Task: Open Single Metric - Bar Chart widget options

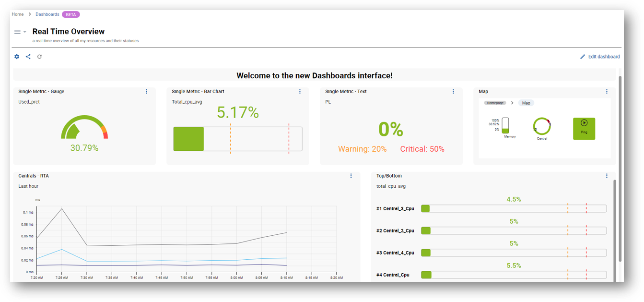Action: pos(300,92)
